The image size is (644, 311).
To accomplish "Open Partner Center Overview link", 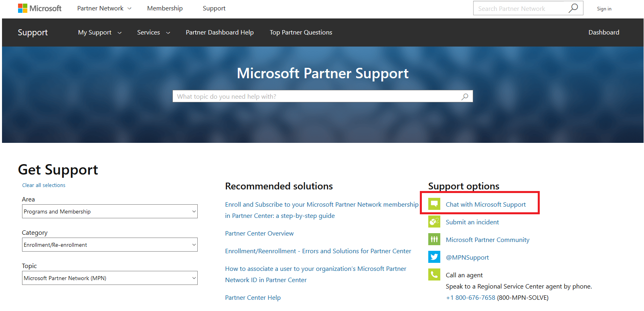I will 259,233.
